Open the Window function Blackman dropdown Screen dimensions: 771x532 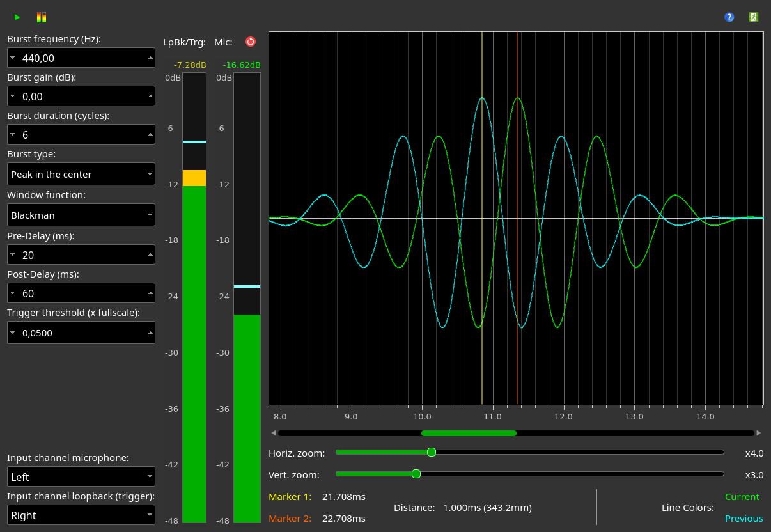pyautogui.click(x=81, y=215)
